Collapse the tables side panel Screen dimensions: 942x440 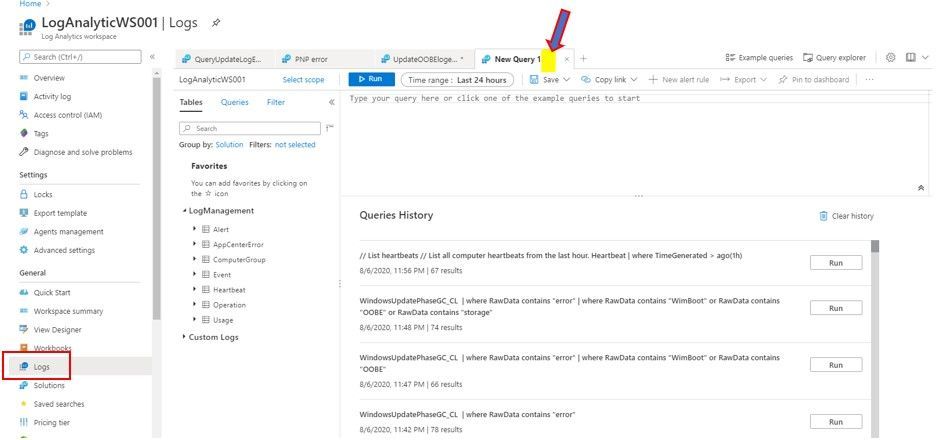click(x=332, y=102)
